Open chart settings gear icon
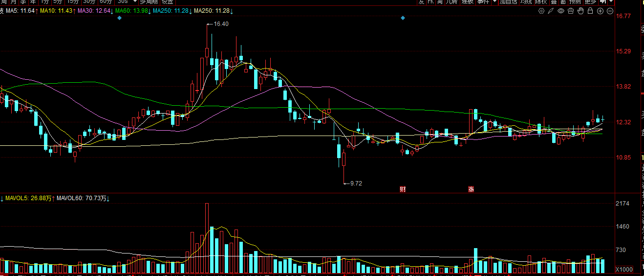This screenshot has height=276, width=644. [x=541, y=11]
